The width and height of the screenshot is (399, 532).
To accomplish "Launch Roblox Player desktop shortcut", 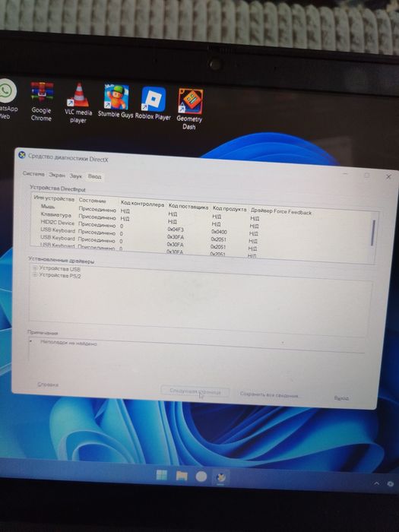I will coord(153,103).
